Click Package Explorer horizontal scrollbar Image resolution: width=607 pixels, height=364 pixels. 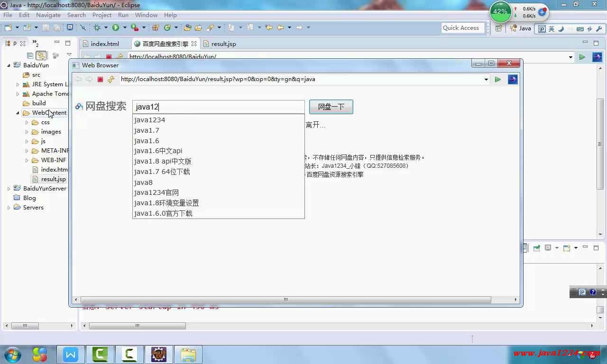[25, 326]
